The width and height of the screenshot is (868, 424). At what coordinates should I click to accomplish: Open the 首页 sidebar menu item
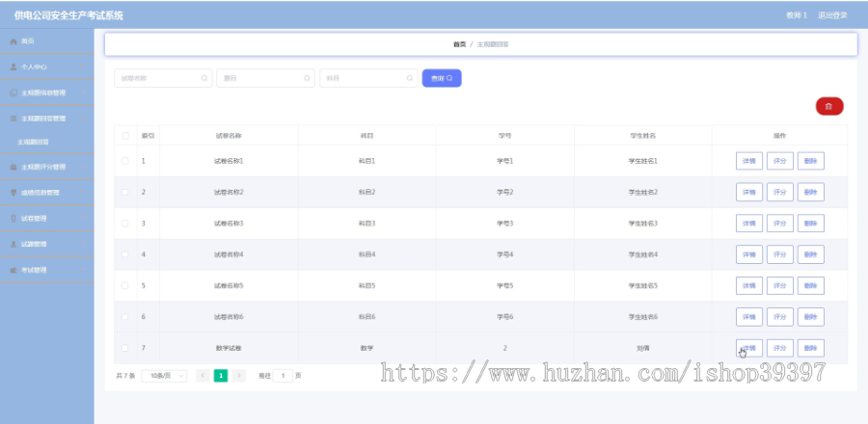(x=47, y=41)
